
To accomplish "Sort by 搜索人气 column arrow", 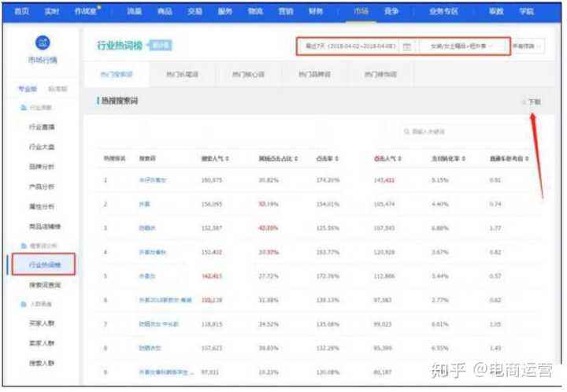I will click(228, 159).
